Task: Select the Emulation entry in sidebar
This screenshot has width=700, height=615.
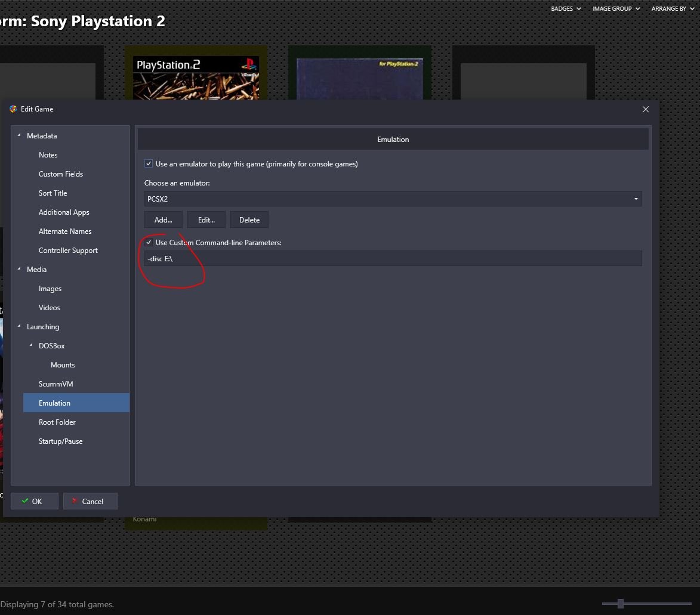Action: click(x=76, y=403)
